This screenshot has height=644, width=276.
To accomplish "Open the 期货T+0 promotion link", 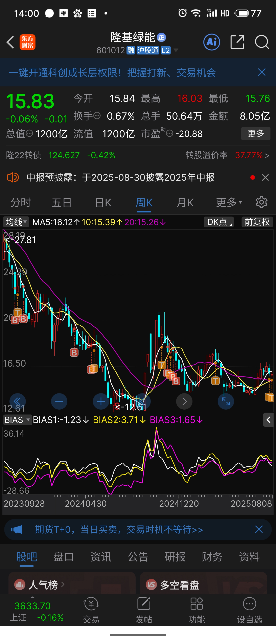I will (119, 529).
